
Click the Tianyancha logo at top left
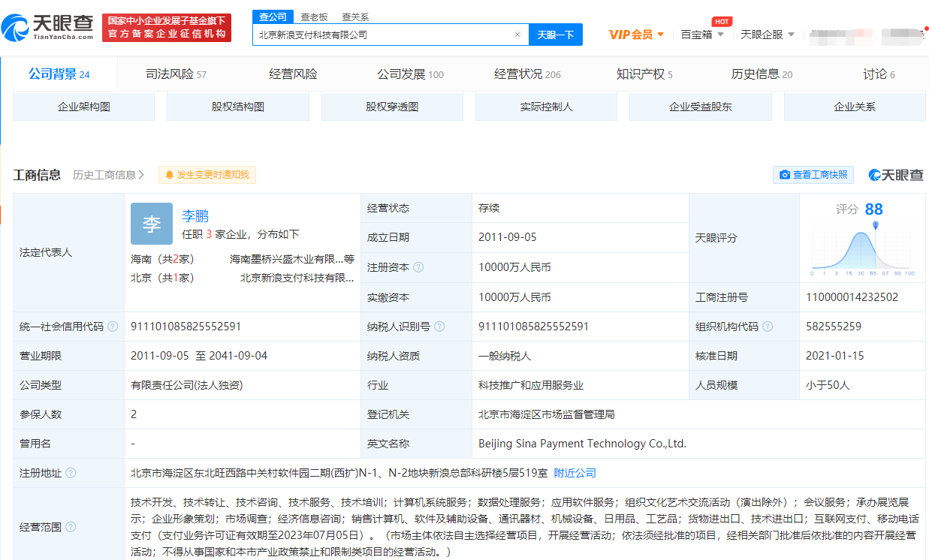click(47, 27)
